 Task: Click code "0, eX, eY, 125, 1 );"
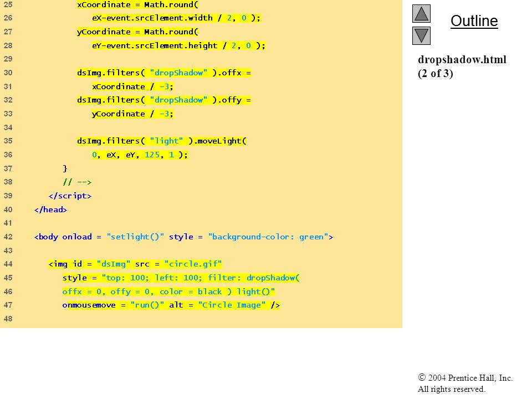click(140, 155)
